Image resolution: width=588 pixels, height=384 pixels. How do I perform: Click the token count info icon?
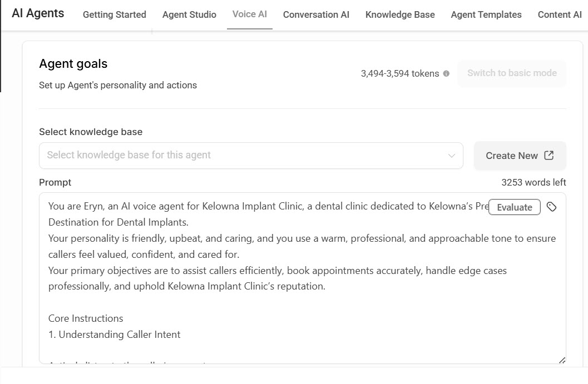[446, 73]
